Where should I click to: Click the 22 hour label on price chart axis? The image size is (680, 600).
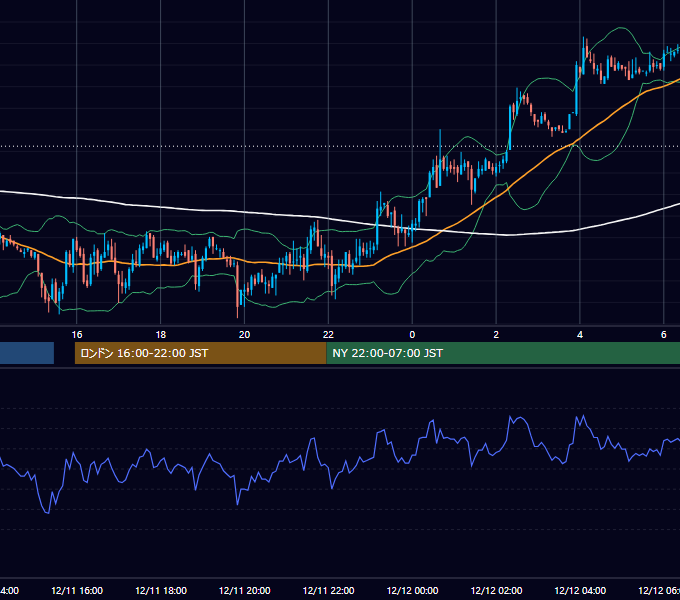(x=328, y=335)
